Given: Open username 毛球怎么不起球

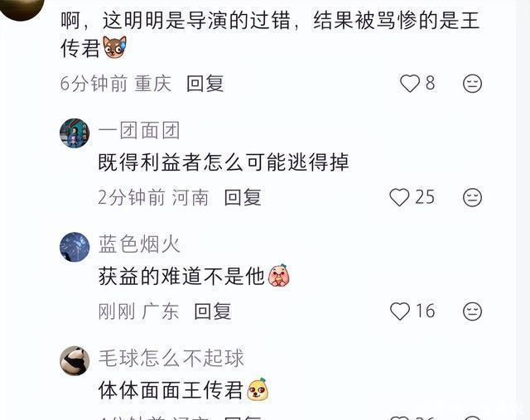Looking at the screenshot, I should (x=171, y=358).
